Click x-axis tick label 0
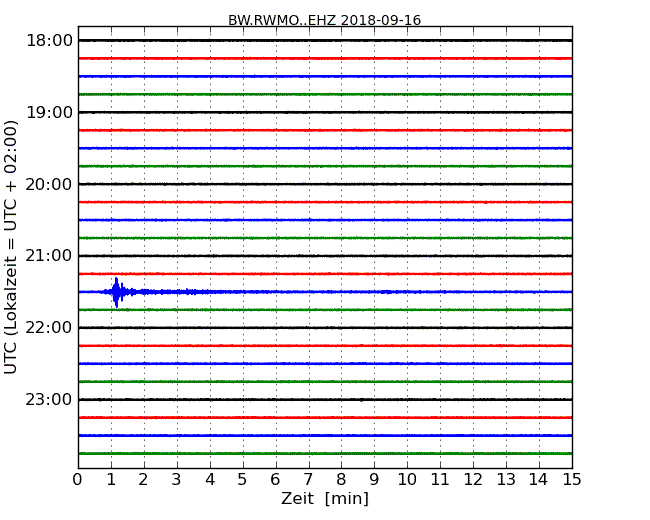The image size is (650, 520). coord(78,480)
